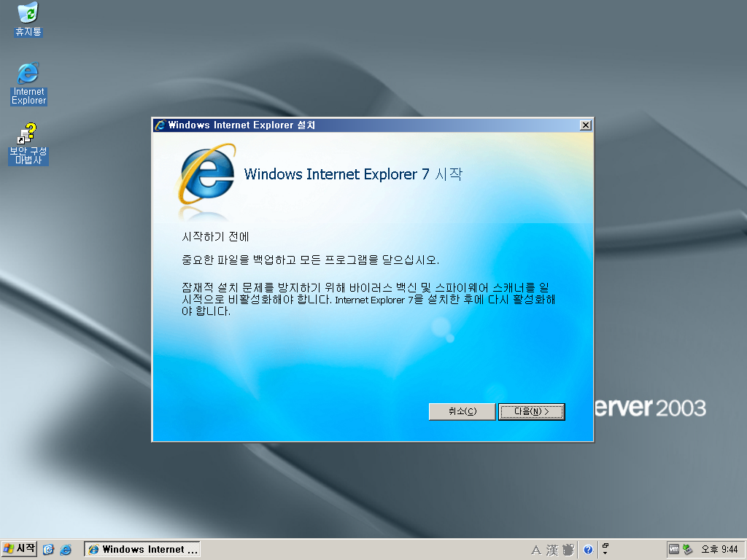Select the 보안 구성 마법사 desktop shortcut

pyautogui.click(x=28, y=144)
